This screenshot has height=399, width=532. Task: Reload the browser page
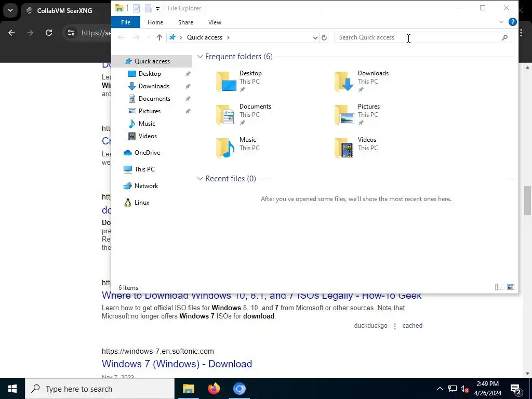pyautogui.click(x=49, y=33)
